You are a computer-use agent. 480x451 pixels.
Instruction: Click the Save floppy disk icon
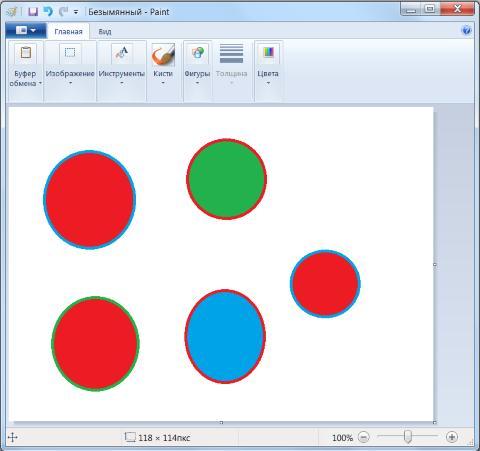[33, 12]
